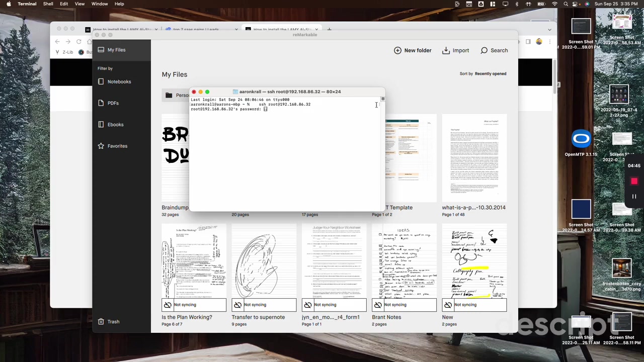Image resolution: width=644 pixels, height=362 pixels.
Task: Open the jyn_en_mo...r4_form1 document thumbnail
Action: [x=334, y=261]
